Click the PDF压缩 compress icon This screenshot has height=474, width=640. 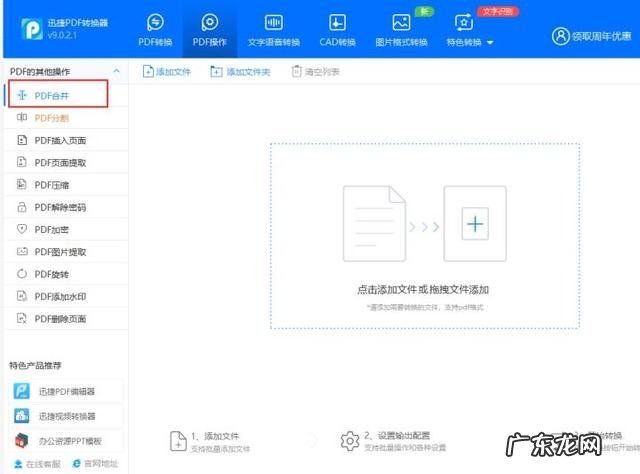click(22, 184)
